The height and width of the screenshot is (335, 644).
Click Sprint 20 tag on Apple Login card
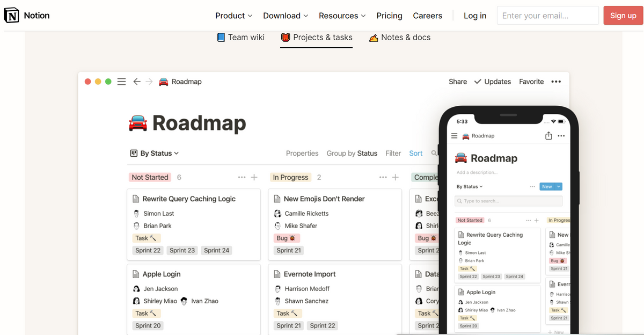[x=148, y=325]
